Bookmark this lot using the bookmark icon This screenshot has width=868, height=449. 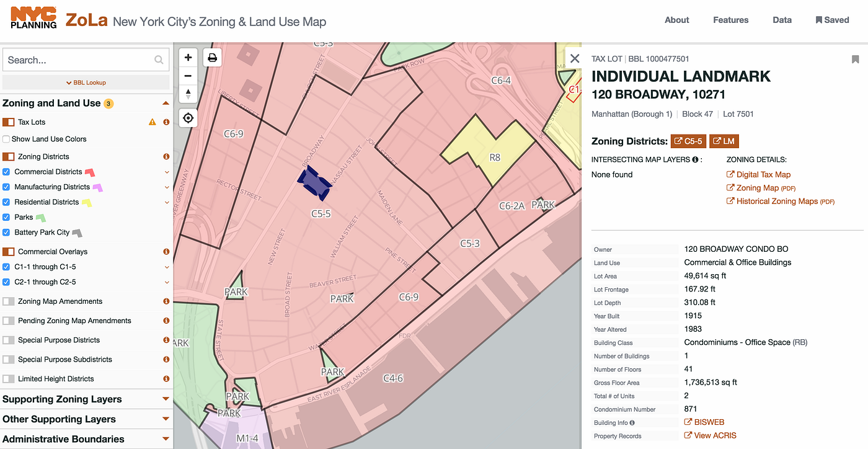855,60
